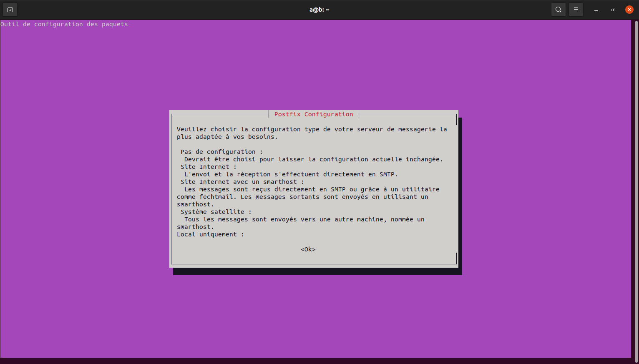
Task: Click the Postfix Configuration dialog title
Action: coord(314,114)
